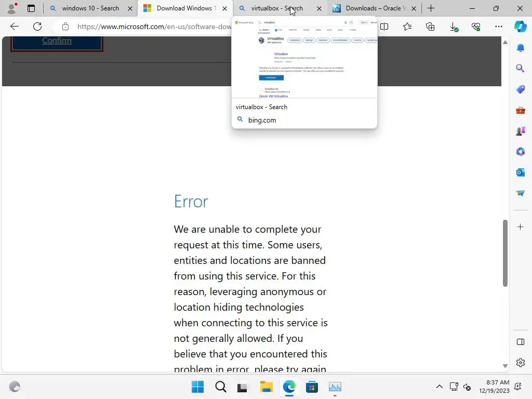This screenshot has width=532, height=399.
Task: Close the Download Windows tab
Action: point(224,8)
